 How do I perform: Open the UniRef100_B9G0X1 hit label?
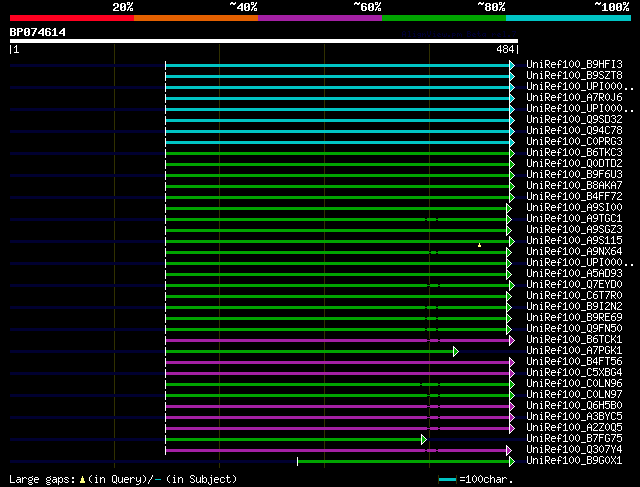pyautogui.click(x=574, y=461)
